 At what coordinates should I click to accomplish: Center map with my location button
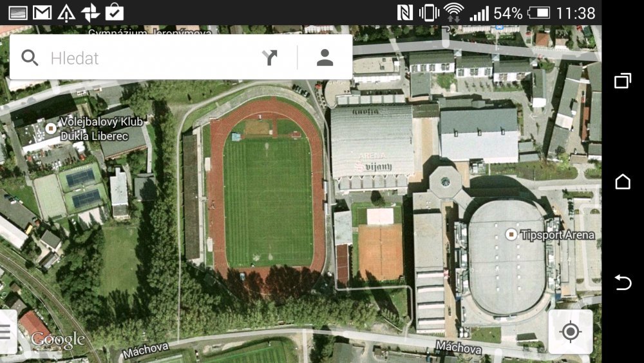click(x=570, y=331)
